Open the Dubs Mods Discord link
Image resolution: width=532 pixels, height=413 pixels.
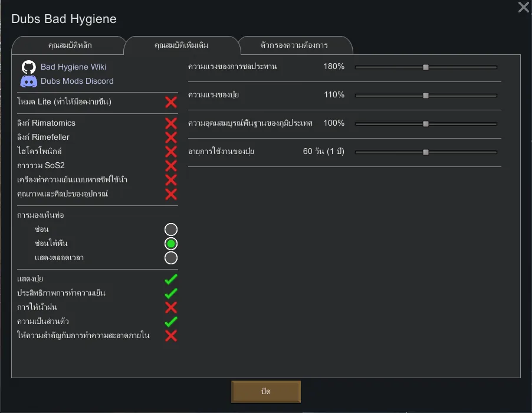click(77, 81)
